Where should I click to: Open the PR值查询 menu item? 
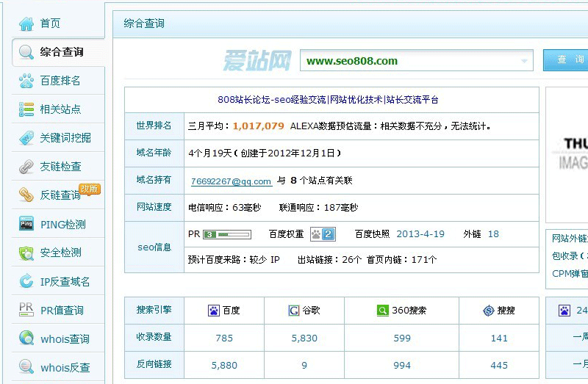pyautogui.click(x=62, y=311)
